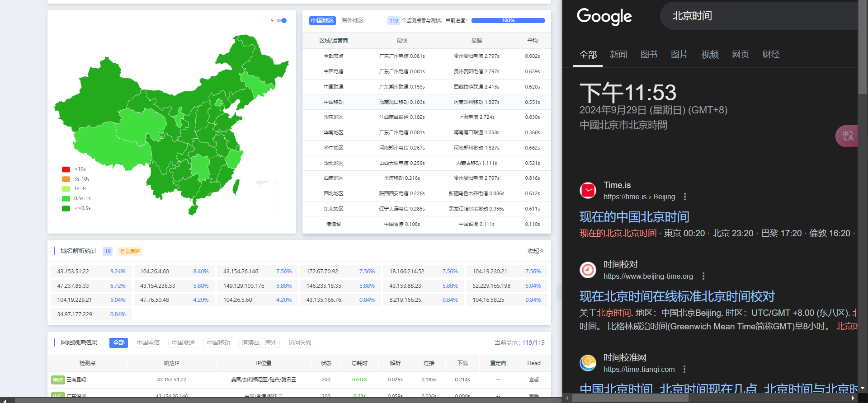Click the 时间校准网 sun favicon
Viewport: 868px width, 403px height.
pos(588,363)
